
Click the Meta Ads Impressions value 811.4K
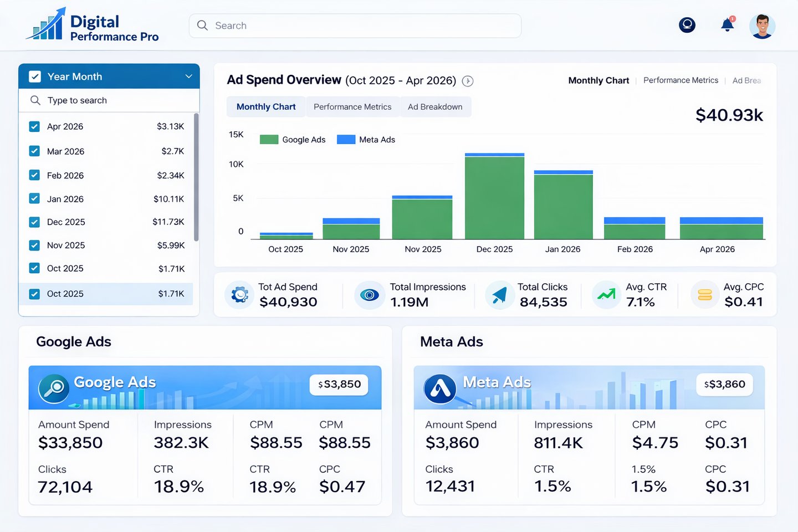coord(559,443)
